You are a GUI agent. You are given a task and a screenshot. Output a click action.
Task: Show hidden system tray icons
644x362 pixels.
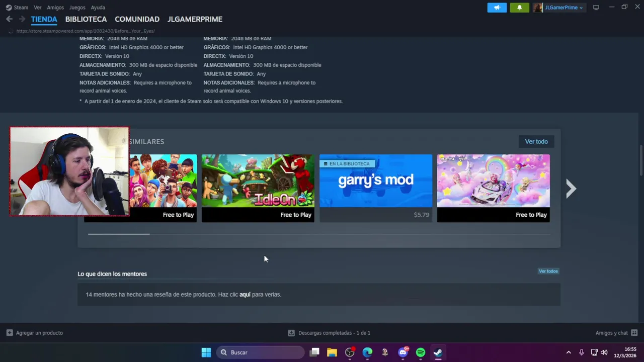(x=569, y=352)
